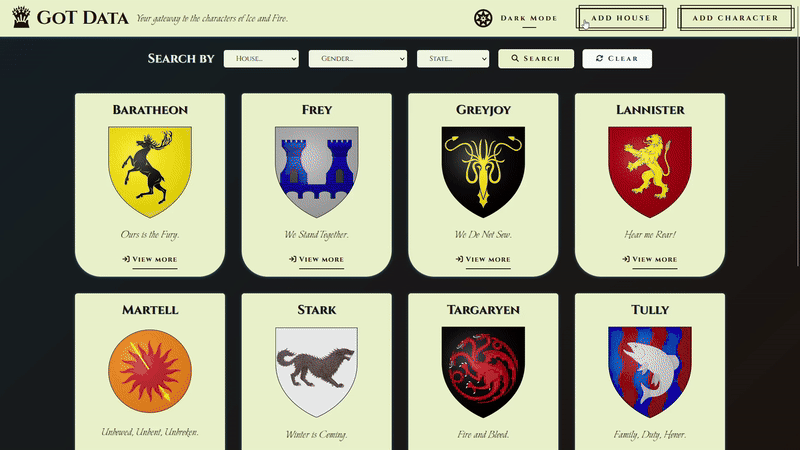View more about House Greyjoy
The width and height of the screenshot is (800, 450).
[x=483, y=260]
